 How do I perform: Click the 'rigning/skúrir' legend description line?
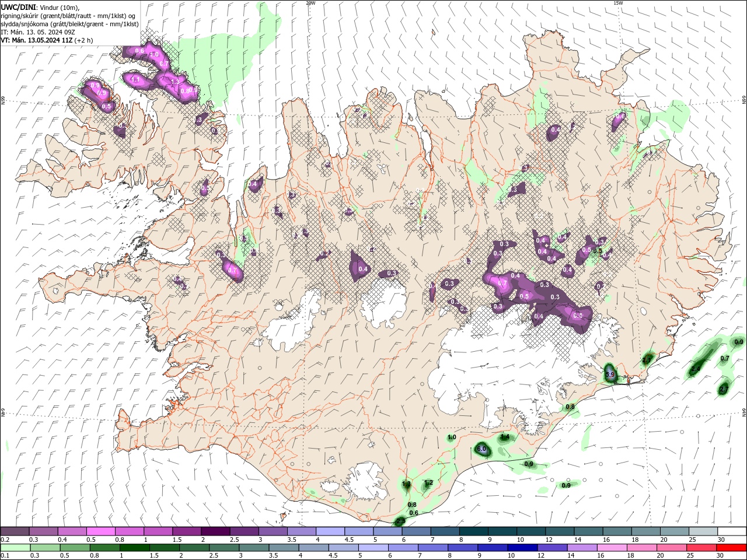(67, 16)
